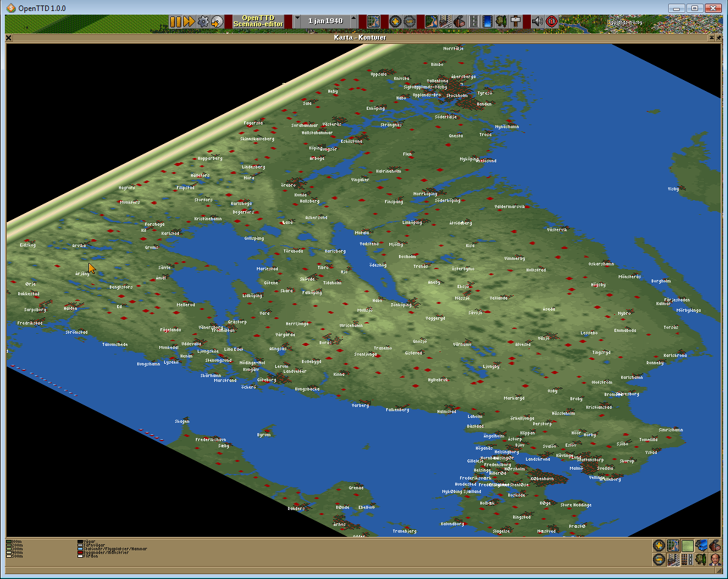Click the Karlstad town label
This screenshot has height=579, width=728.
(170, 234)
